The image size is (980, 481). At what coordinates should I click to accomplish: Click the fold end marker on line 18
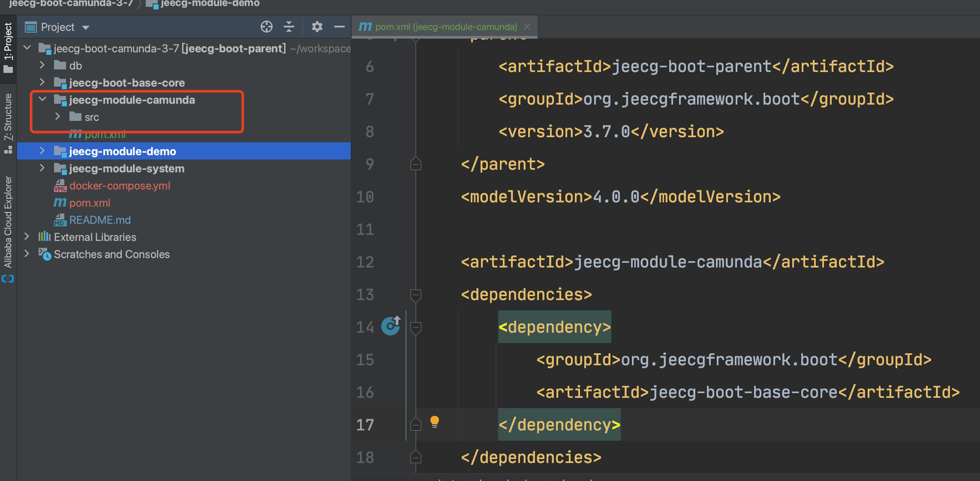pos(415,457)
